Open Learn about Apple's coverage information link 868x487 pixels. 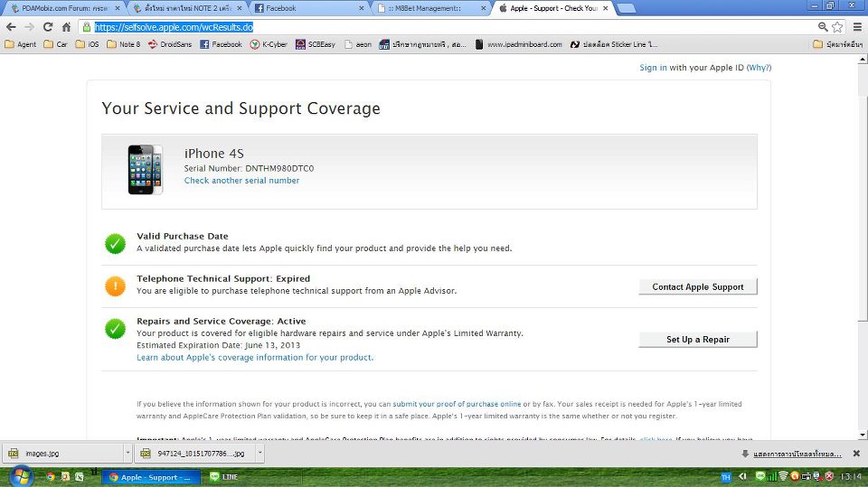tap(255, 358)
